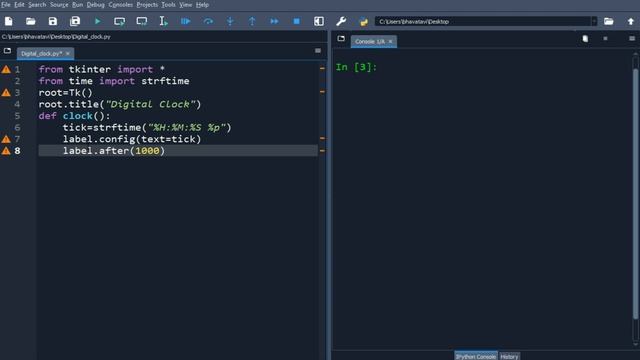This screenshot has height=360, width=640.
Task: Click the working directory path field
Action: click(x=483, y=21)
